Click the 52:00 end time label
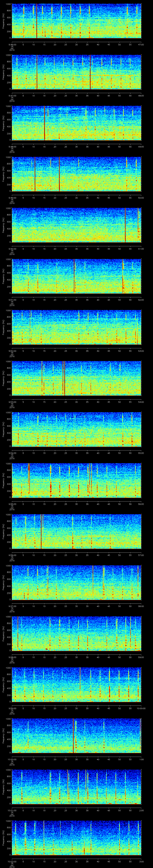 (x=141, y=300)
